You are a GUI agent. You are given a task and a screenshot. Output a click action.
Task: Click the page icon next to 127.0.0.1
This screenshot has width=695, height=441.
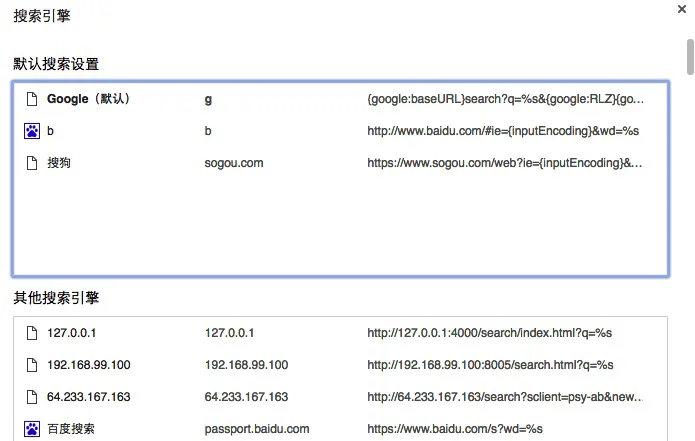coord(32,333)
